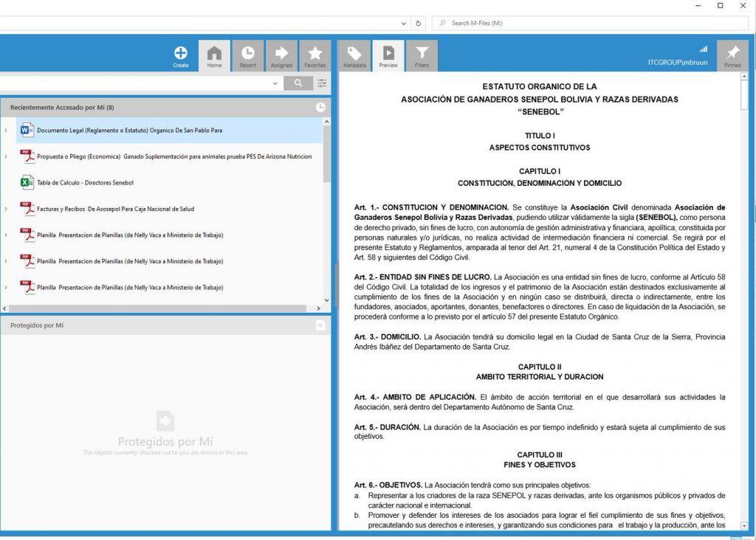The image size is (756, 540).
Task: Go to the Home view
Action: [214, 56]
